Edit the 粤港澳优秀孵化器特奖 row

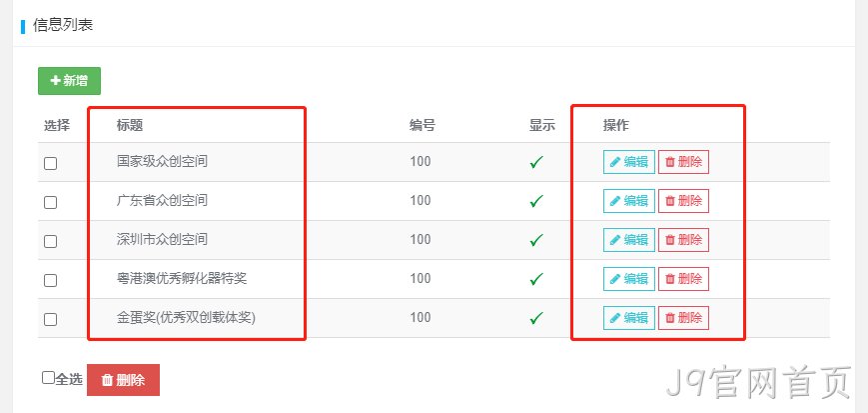[629, 279]
